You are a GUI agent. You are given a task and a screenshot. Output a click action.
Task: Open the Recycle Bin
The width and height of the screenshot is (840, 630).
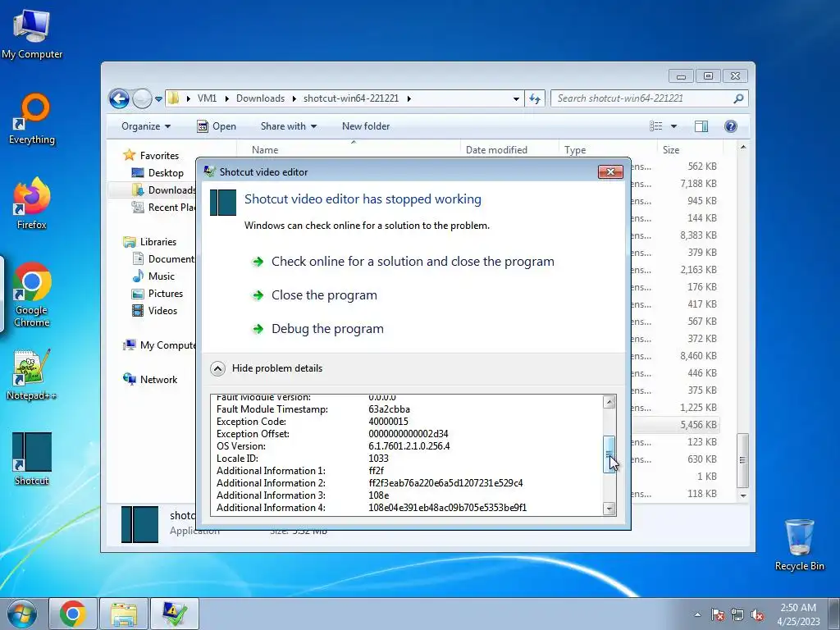(x=799, y=545)
